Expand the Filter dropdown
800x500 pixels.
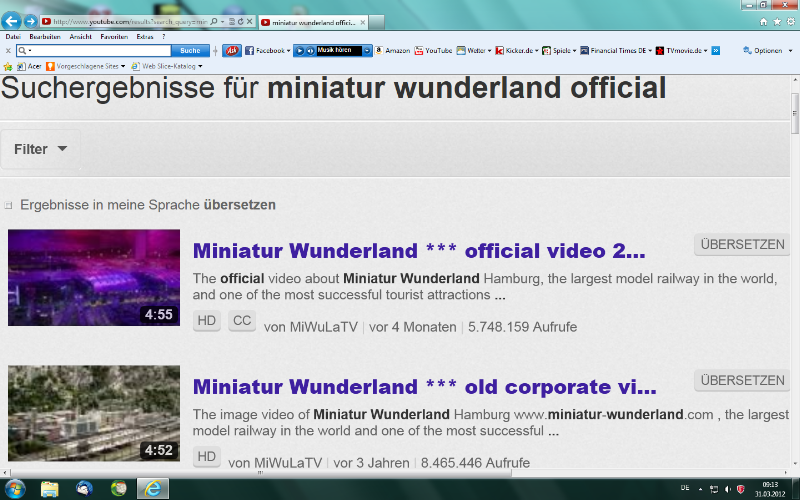point(41,149)
